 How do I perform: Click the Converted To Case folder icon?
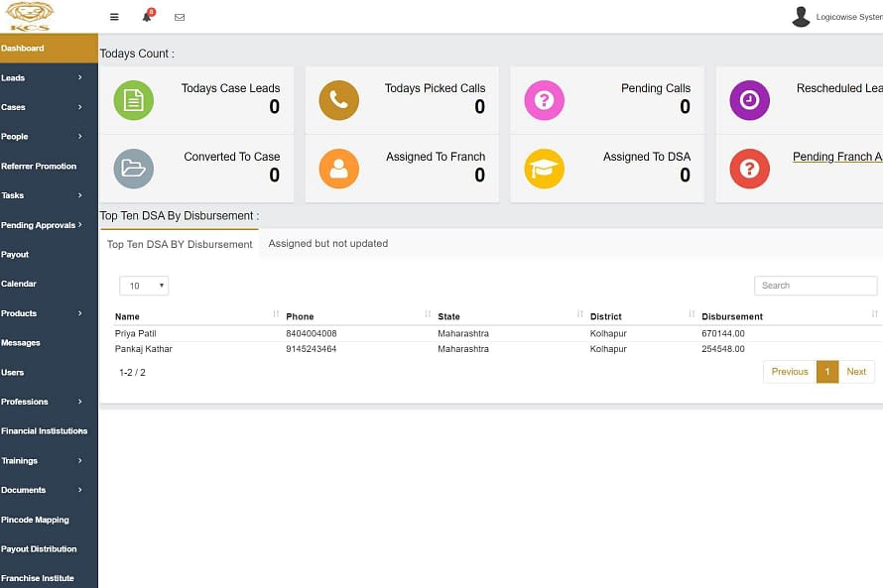(134, 169)
